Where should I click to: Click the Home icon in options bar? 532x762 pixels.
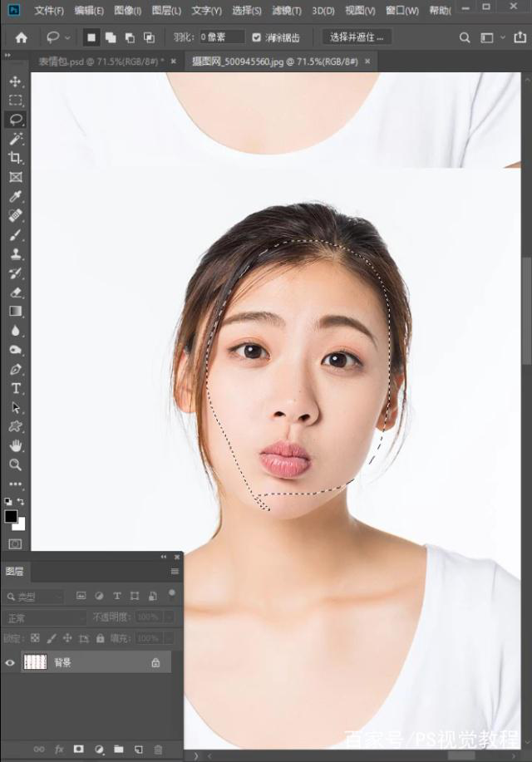pos(21,37)
